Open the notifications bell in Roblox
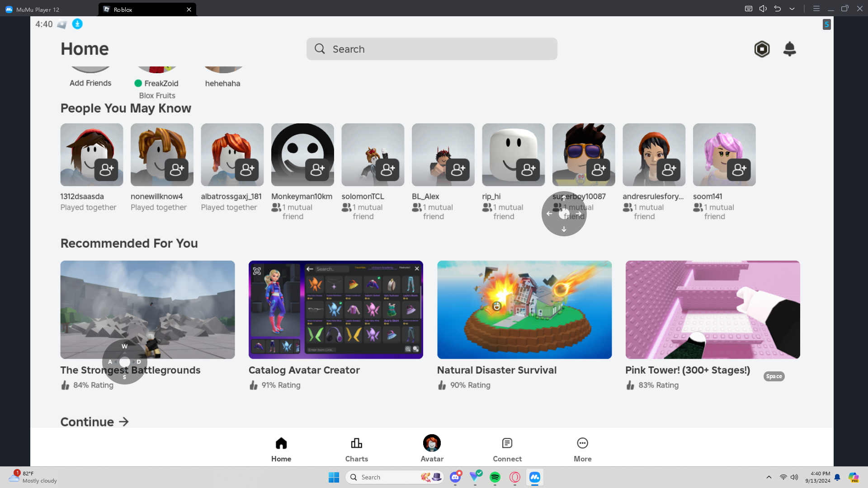This screenshot has height=488, width=868. [x=789, y=49]
